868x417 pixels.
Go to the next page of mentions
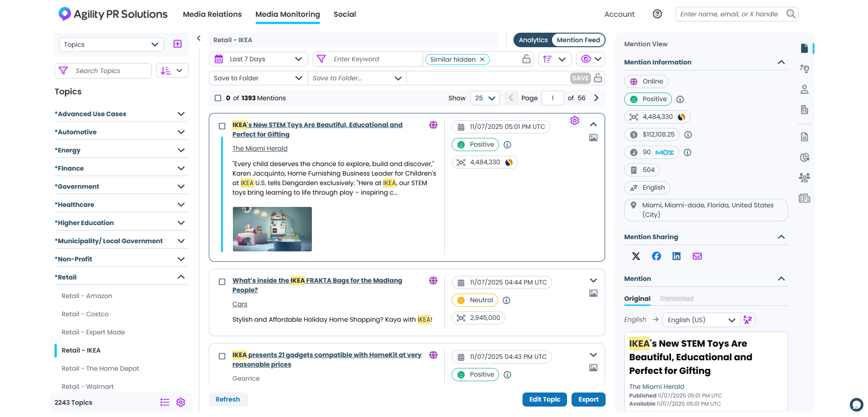[597, 98]
